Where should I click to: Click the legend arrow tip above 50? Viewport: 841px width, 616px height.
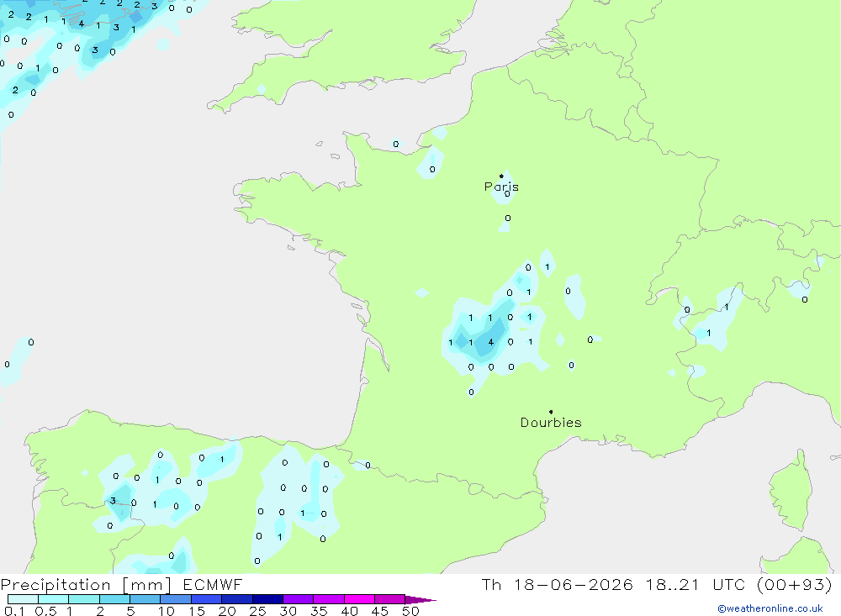tap(420, 600)
